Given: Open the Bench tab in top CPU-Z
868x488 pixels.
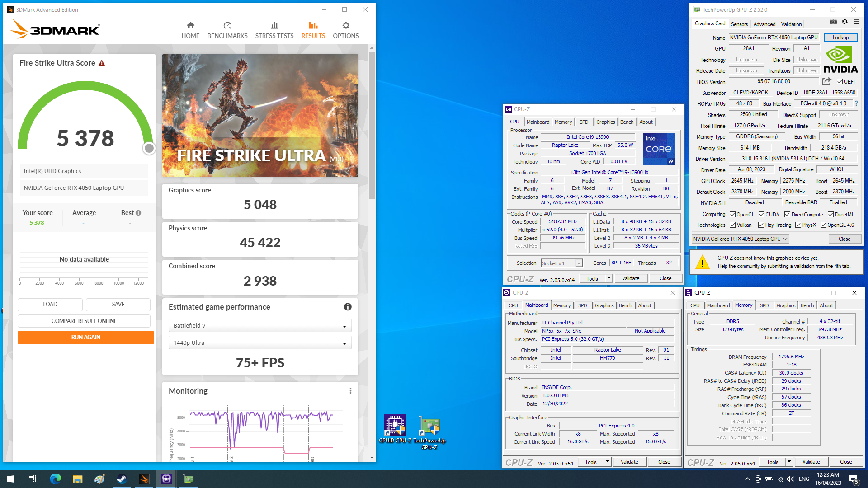Looking at the screenshot, I should coord(627,122).
